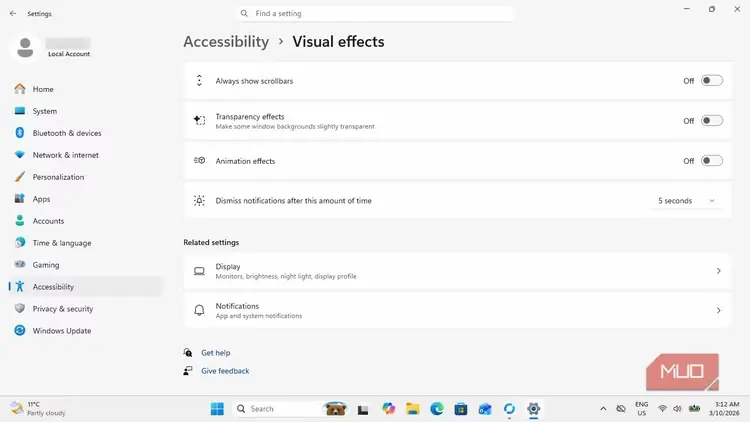Click the taskbar Search box
The image size is (750, 422).
[290, 409]
